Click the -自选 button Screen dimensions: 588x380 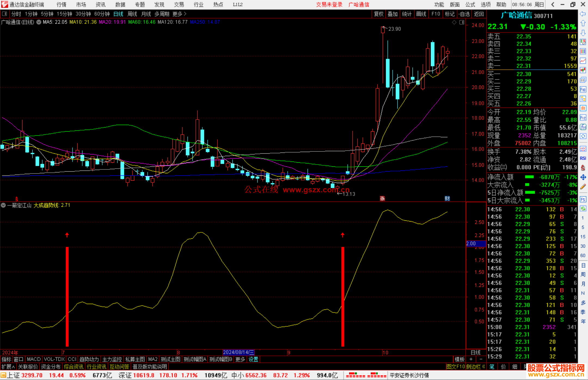click(x=464, y=14)
